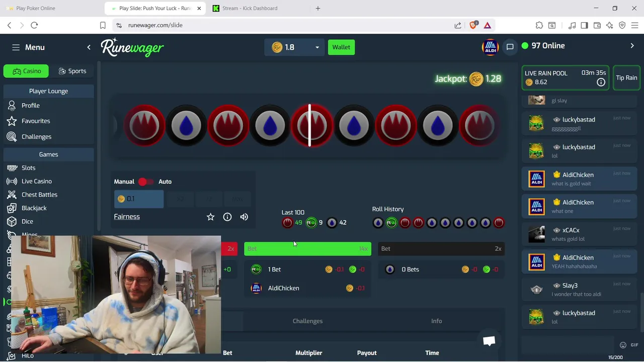Place a bet on the red 2x bar
Viewport: 644px width, 362px height.
(229, 249)
